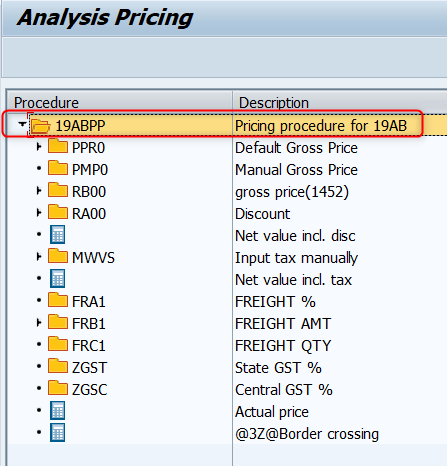Click calculator icon for Actual price
Image resolution: width=447 pixels, height=466 pixels.
point(57,411)
